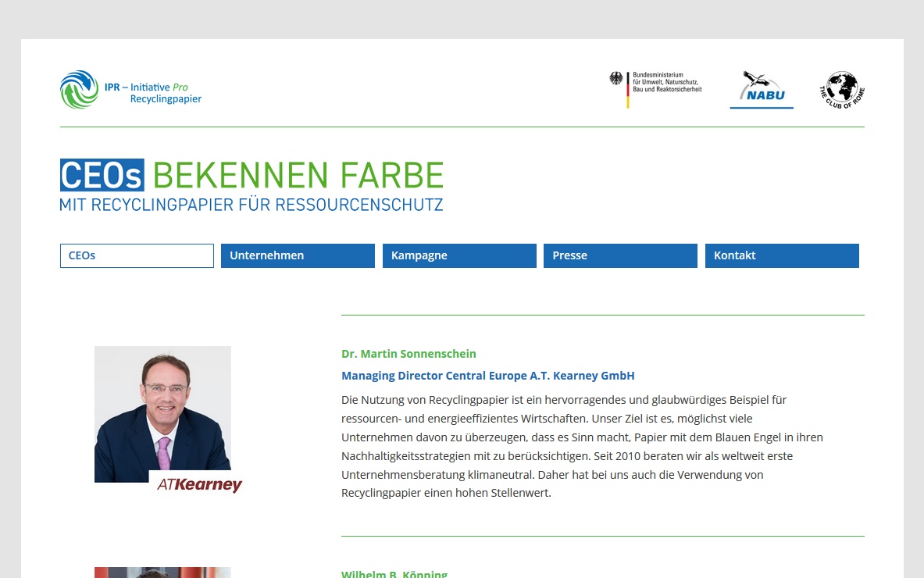Click the CEOs Bekennen Farbe banner
The width and height of the screenshot is (924, 578).
point(252,185)
